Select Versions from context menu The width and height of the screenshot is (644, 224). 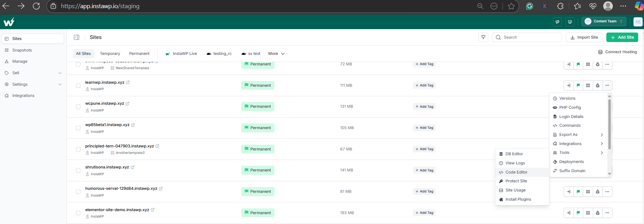[x=578, y=98]
